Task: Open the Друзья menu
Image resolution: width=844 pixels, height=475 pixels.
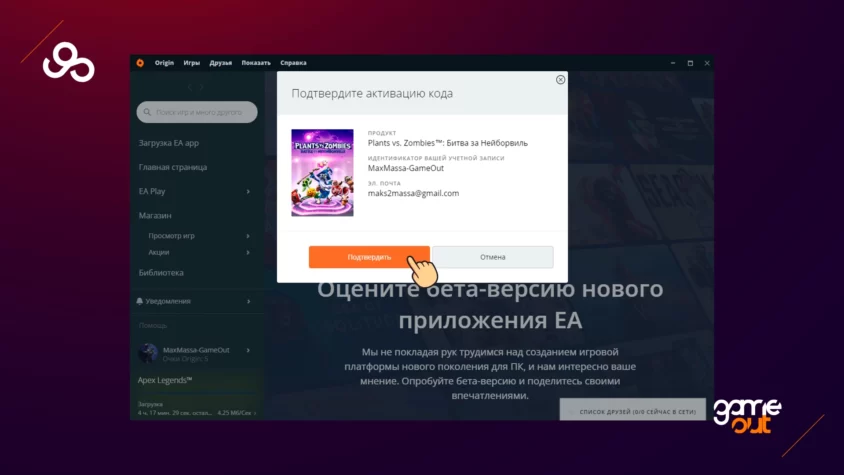Action: click(221, 63)
